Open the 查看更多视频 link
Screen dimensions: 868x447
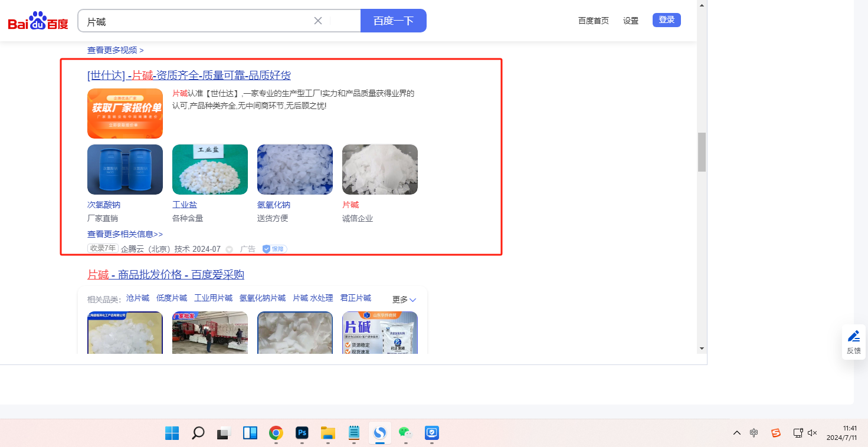[x=116, y=50]
